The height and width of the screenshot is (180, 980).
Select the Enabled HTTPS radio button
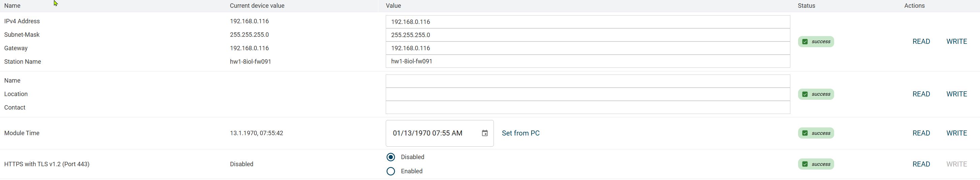(391, 171)
